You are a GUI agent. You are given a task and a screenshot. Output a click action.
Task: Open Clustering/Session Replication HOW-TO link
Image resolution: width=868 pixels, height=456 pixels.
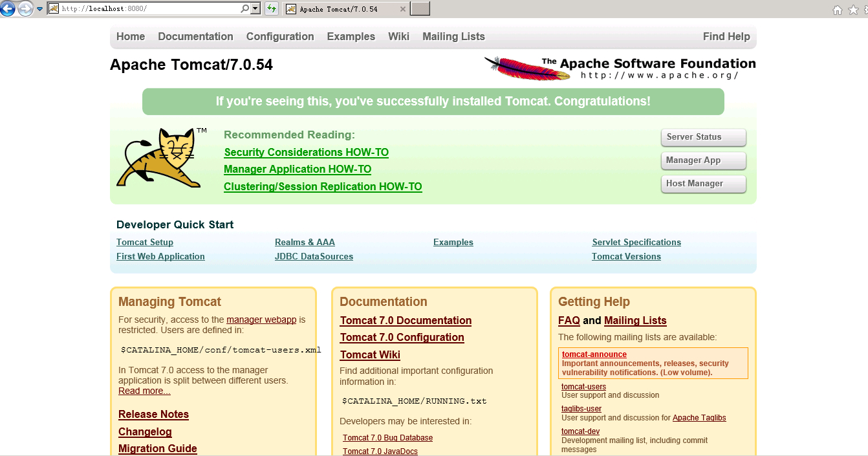pyautogui.click(x=323, y=187)
